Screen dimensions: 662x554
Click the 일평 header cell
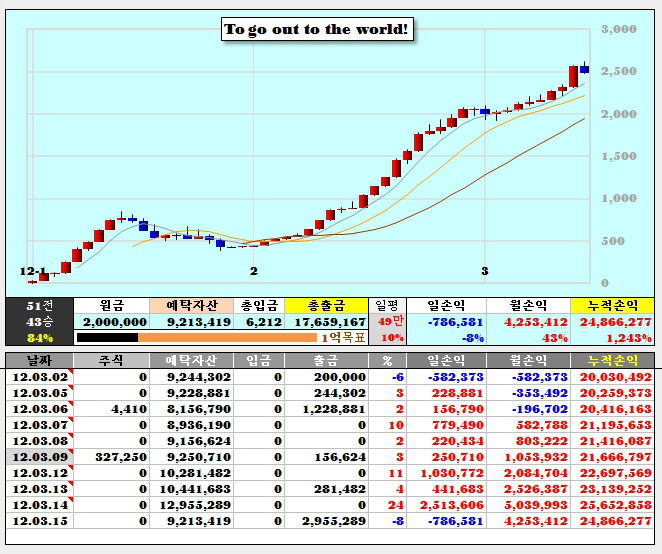[386, 306]
